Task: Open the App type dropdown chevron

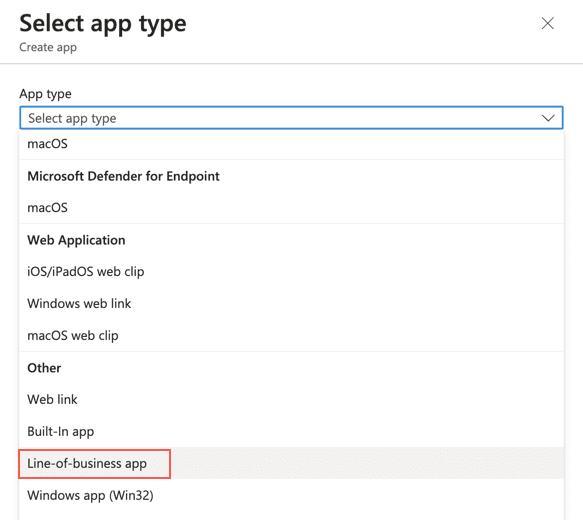Action: click(548, 118)
